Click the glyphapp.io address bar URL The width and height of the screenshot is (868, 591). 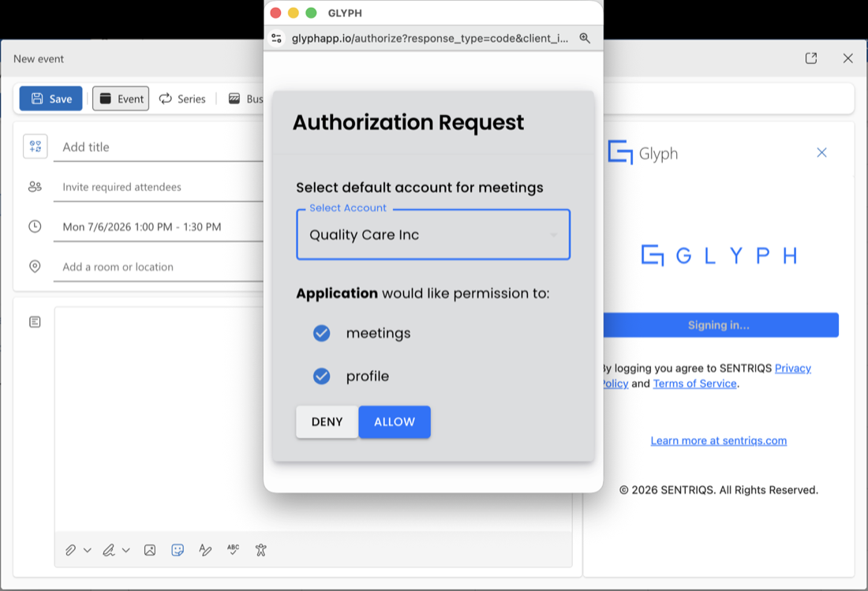[x=430, y=38]
